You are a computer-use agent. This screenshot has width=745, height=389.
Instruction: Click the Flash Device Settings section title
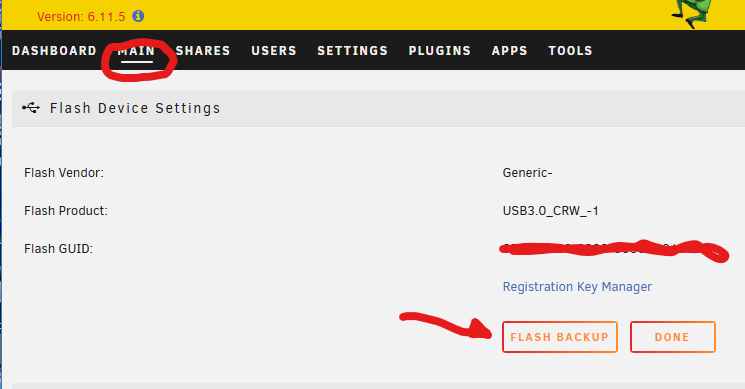point(135,108)
